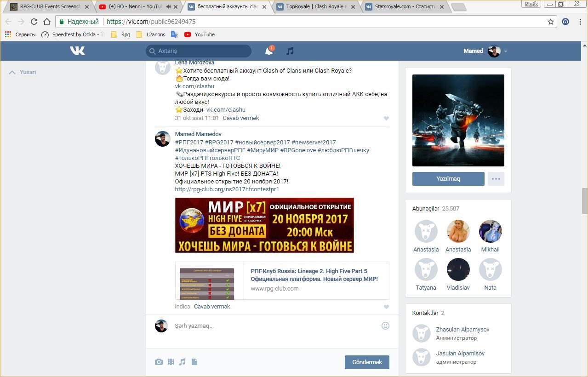588x377 pixels.
Task: Click hashtag #newserver2017
Action: pyautogui.click(x=314, y=143)
